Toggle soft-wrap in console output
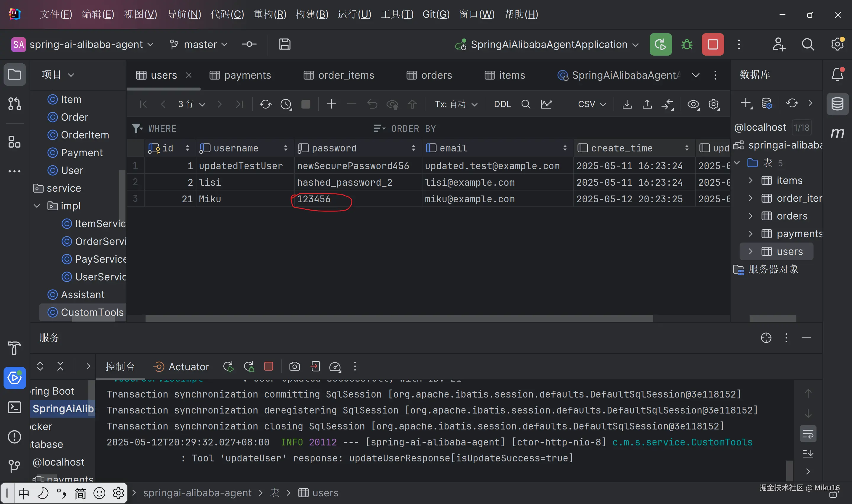Screen dimensions: 852x504 [x=808, y=434]
